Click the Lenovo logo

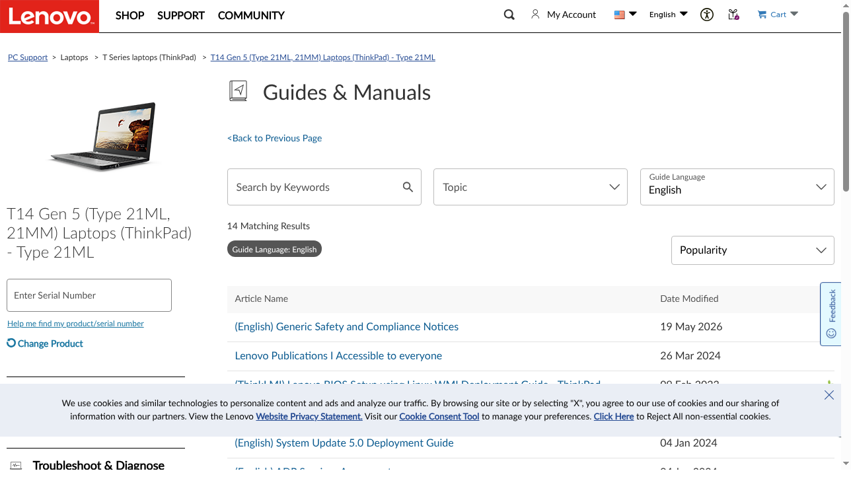click(50, 16)
